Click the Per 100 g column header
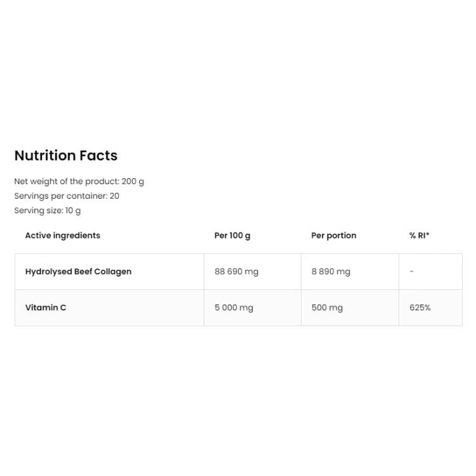476x476 pixels. 232,235
